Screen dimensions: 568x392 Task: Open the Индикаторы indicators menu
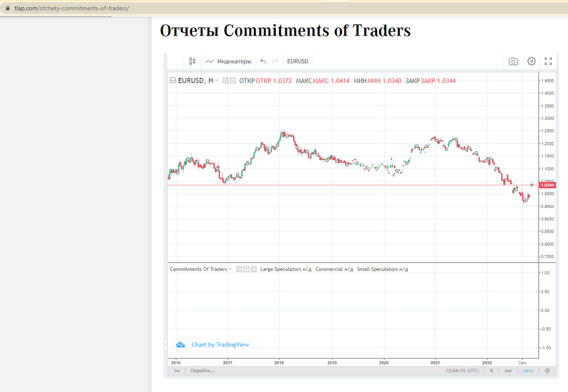point(228,61)
